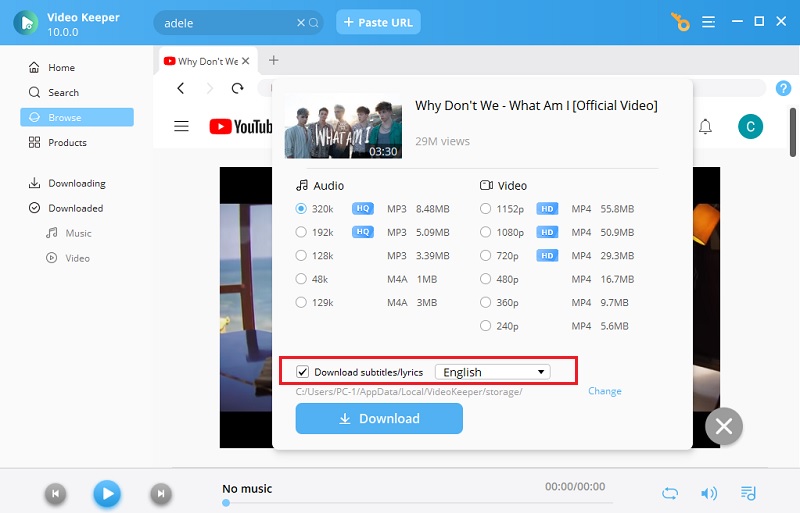Click the page vertical scrollbar
This screenshot has height=513, width=800.
click(793, 132)
